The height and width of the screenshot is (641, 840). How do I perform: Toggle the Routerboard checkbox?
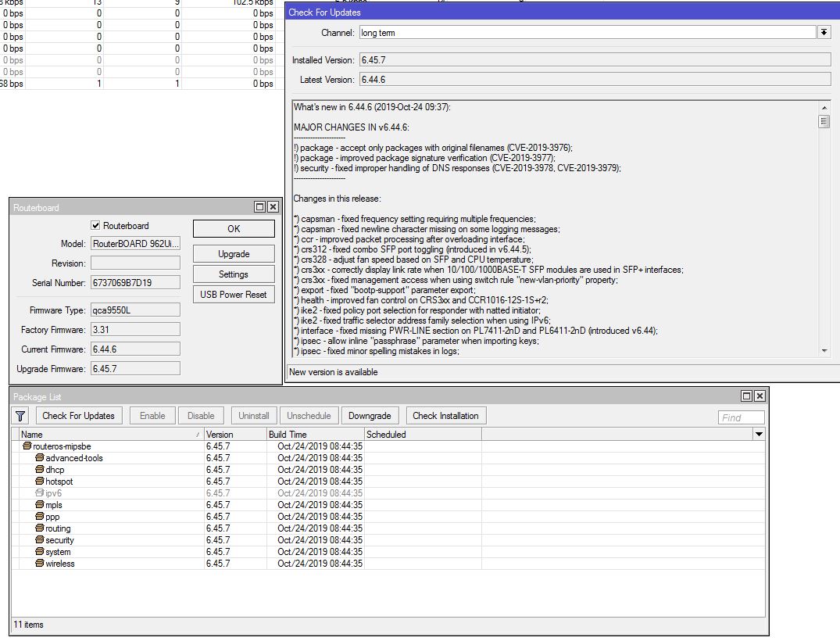(x=95, y=226)
